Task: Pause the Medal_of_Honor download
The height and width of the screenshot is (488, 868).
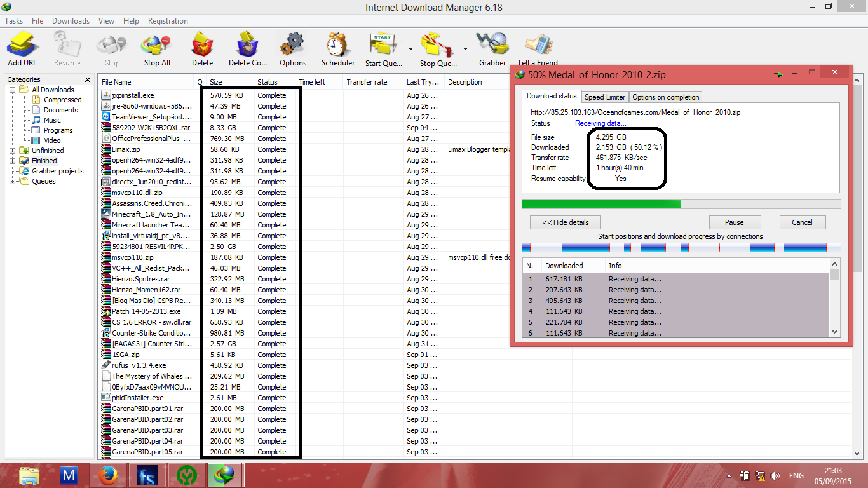Action: tap(735, 222)
